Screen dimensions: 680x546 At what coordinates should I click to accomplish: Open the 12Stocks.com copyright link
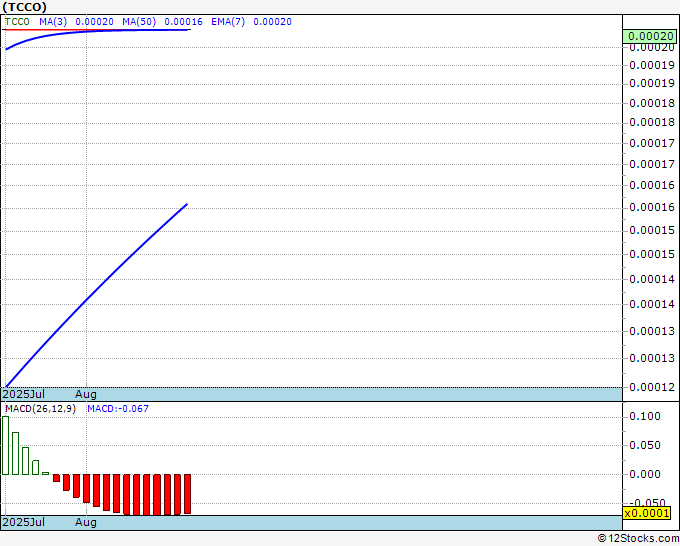[x=638, y=539]
